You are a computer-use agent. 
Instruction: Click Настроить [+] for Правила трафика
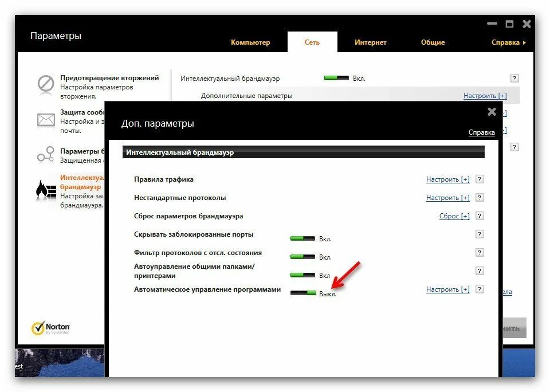tap(447, 179)
